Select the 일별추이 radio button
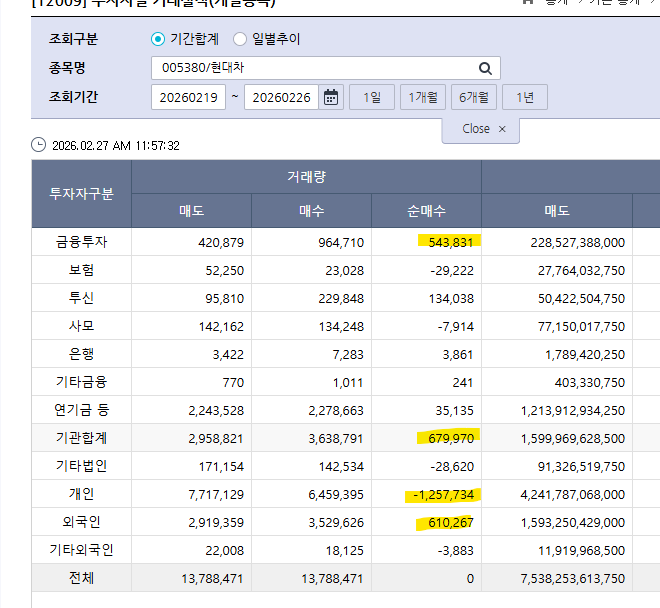Viewport: 660px width, 608px height. pos(240,40)
